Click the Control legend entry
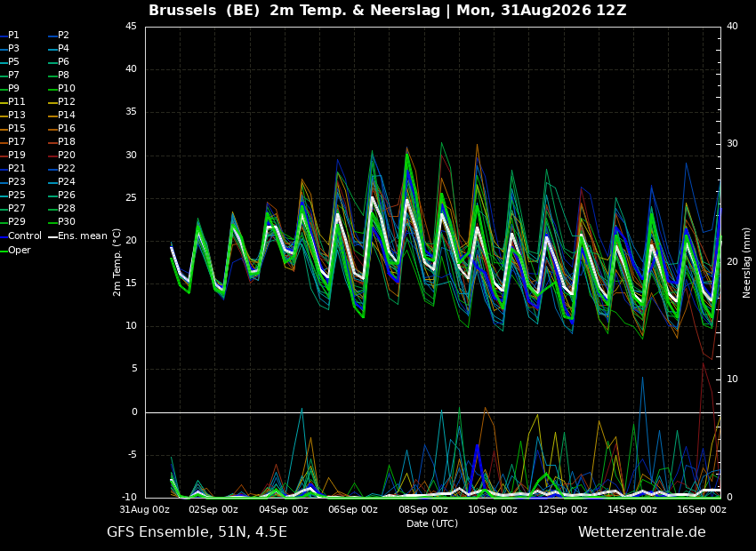 (x=21, y=236)
